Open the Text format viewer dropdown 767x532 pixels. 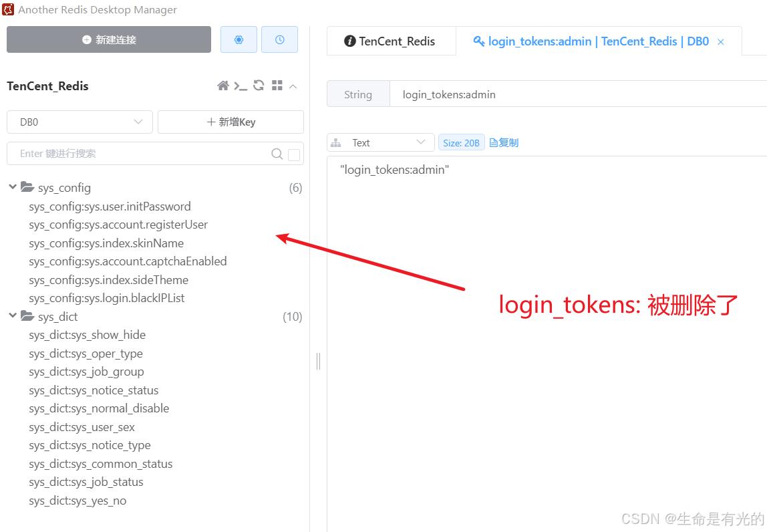tap(381, 142)
